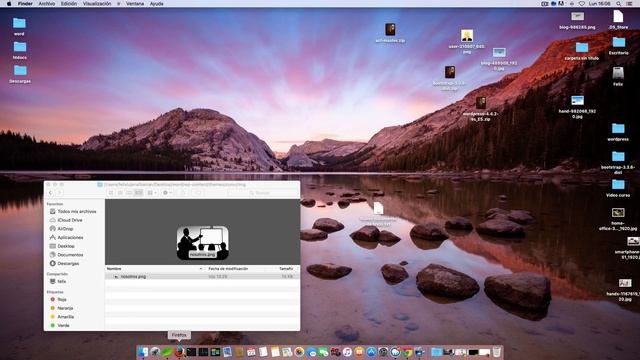Switch Finder to Cover Flow view
640x360 pixels.
[x=139, y=193]
